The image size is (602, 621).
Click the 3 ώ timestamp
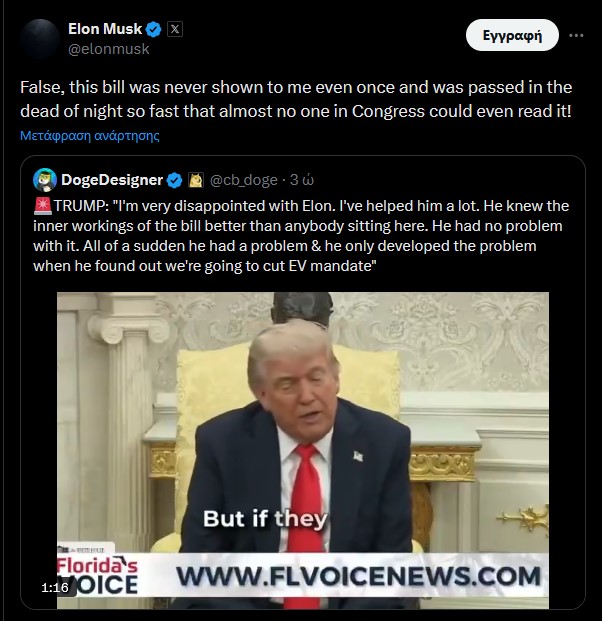tap(302, 180)
